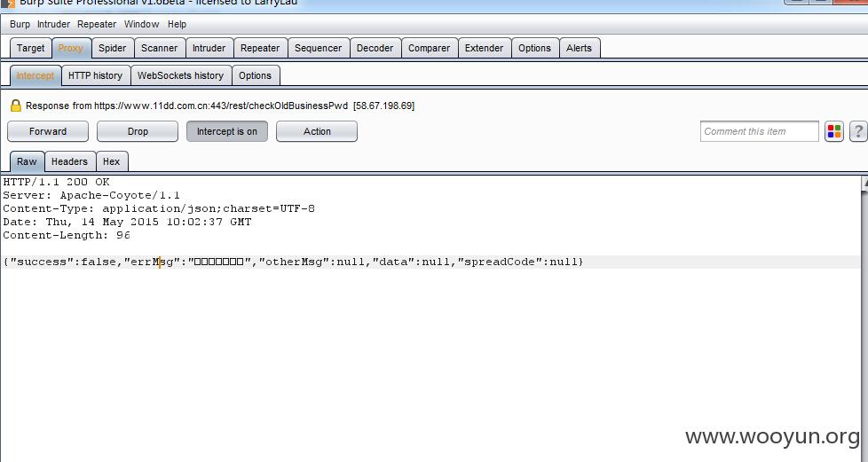Screen dimensions: 868x462
Task: Switch to the Target tab
Action: 30,48
